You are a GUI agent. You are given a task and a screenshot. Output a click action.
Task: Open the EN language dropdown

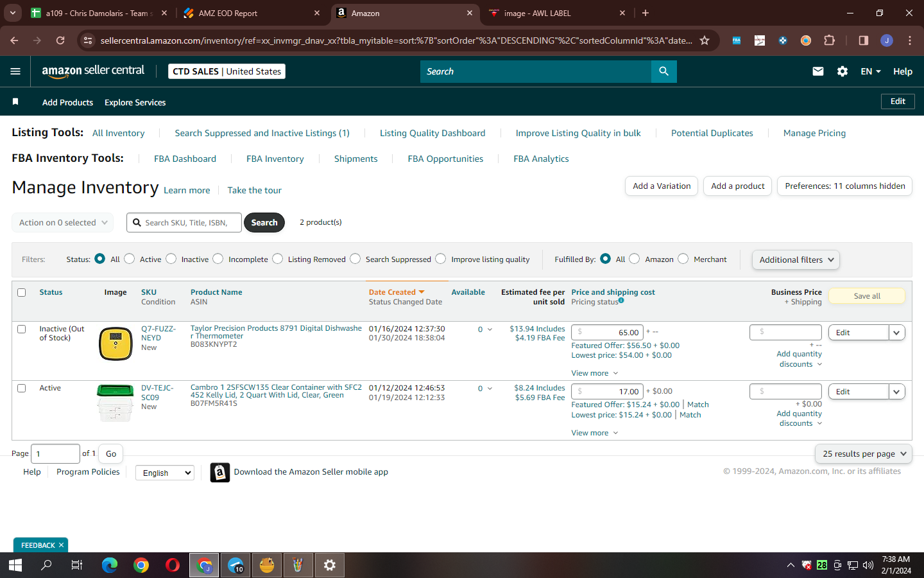[871, 71]
